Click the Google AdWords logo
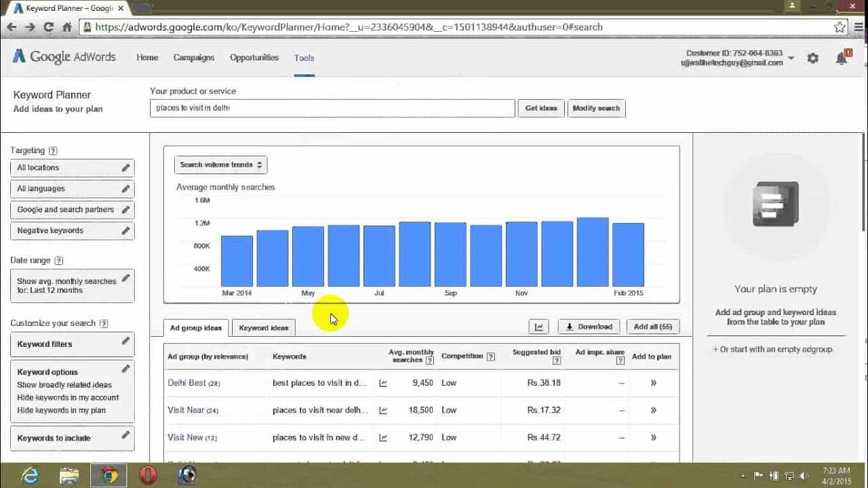This screenshot has width=868, height=488. [x=64, y=57]
